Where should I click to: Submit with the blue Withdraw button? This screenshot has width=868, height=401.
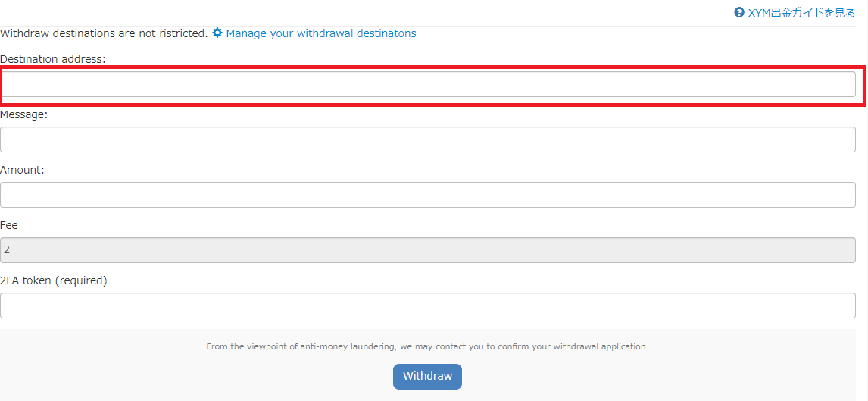(427, 377)
